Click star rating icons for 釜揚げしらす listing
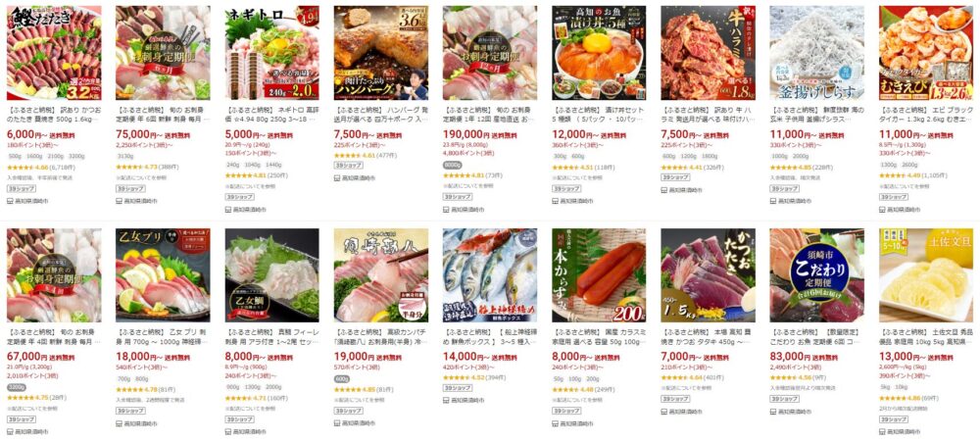Image resolution: width=980 pixels, height=442 pixels. (782, 168)
